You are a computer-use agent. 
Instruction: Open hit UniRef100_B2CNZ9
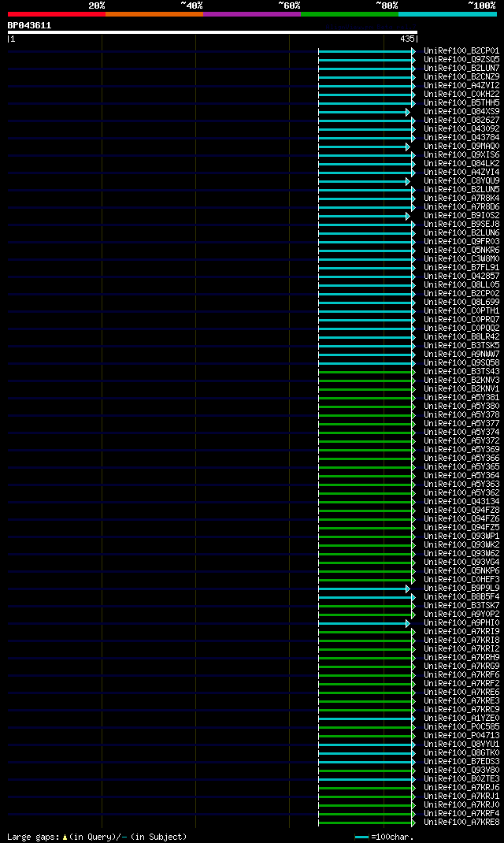pyautogui.click(x=461, y=77)
